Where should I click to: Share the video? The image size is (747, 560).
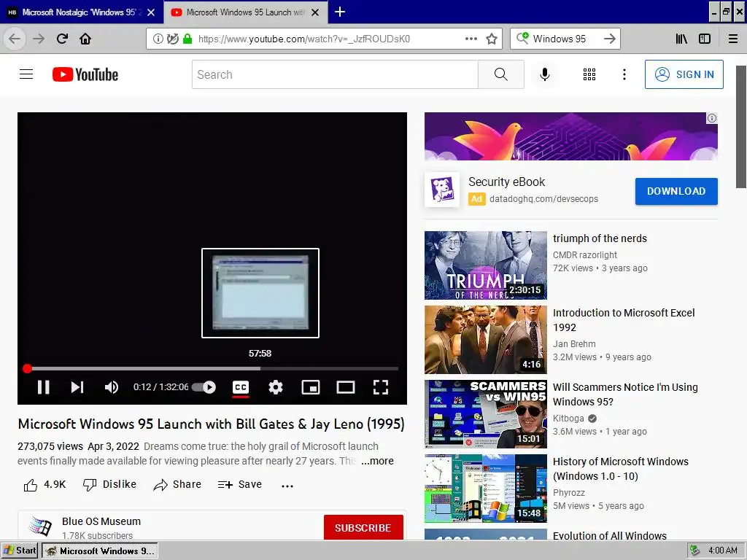pyautogui.click(x=177, y=485)
